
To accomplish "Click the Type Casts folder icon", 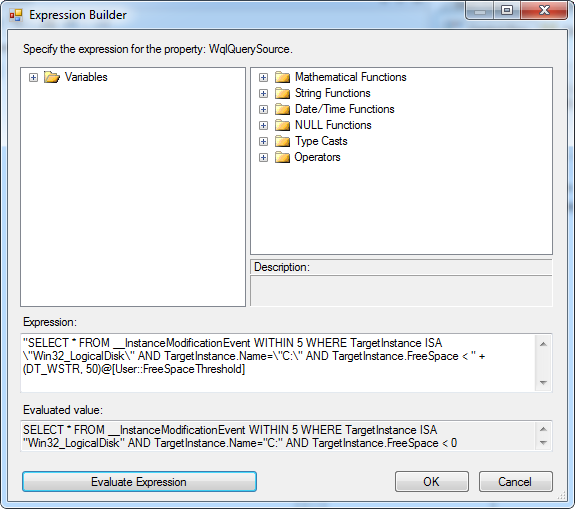I will pyautogui.click(x=282, y=141).
